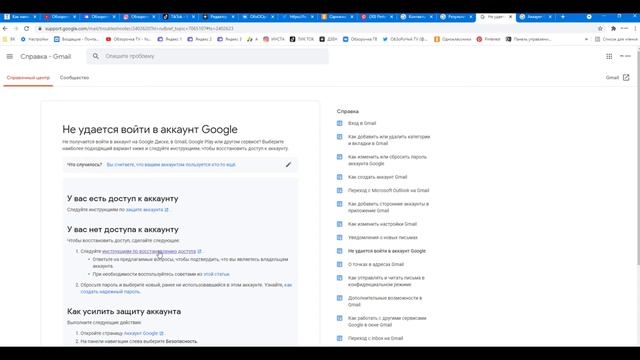The width and height of the screenshot is (640, 360).
Task: Open the Google apps grid icon
Action: (609, 56)
